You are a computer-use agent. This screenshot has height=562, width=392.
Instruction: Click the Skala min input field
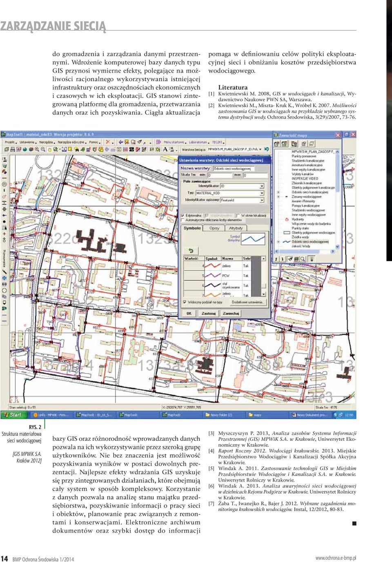tap(221, 175)
